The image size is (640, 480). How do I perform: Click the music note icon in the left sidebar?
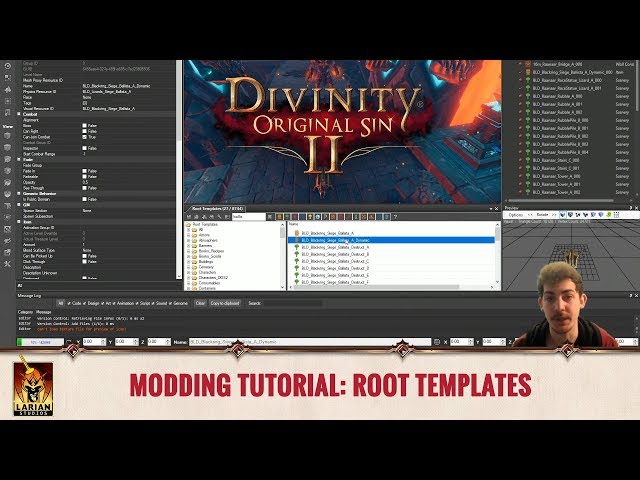coord(7,112)
